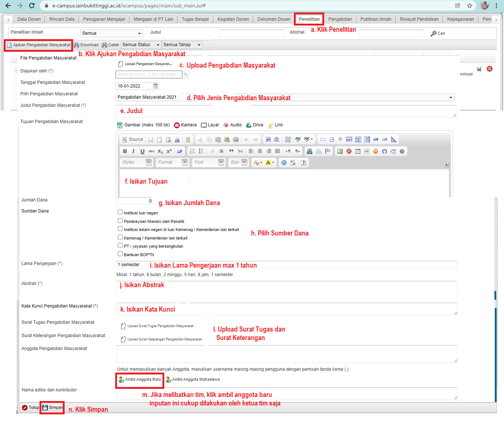Tick the Bantuan BOPTN checkbox
This screenshot has width=504, height=438.
(120, 254)
